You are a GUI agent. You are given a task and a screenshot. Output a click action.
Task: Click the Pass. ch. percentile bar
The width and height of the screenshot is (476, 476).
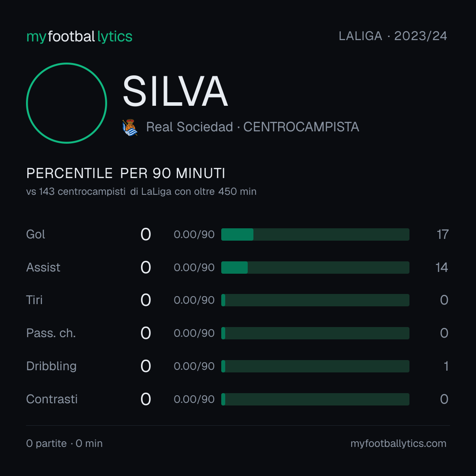coord(315,333)
